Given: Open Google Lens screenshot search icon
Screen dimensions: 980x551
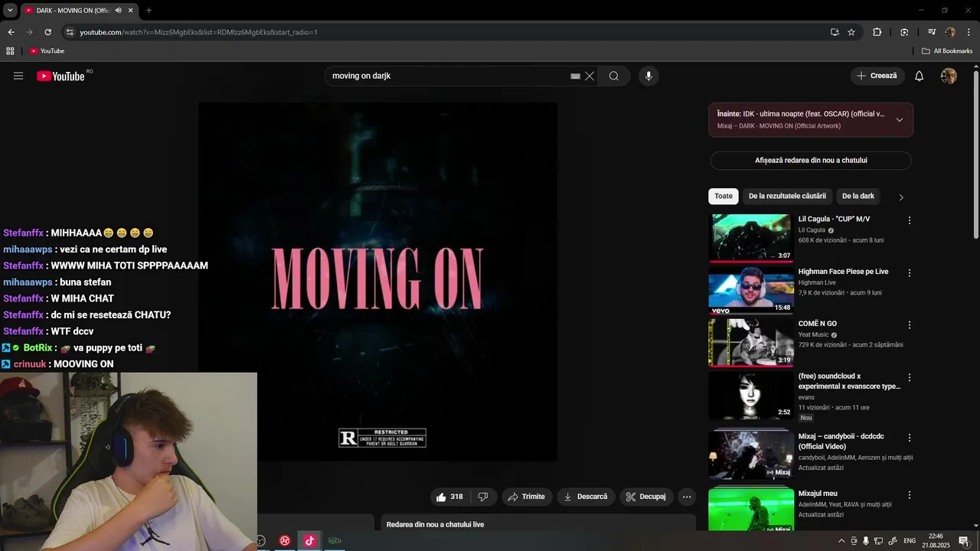Looking at the screenshot, I should [x=904, y=32].
